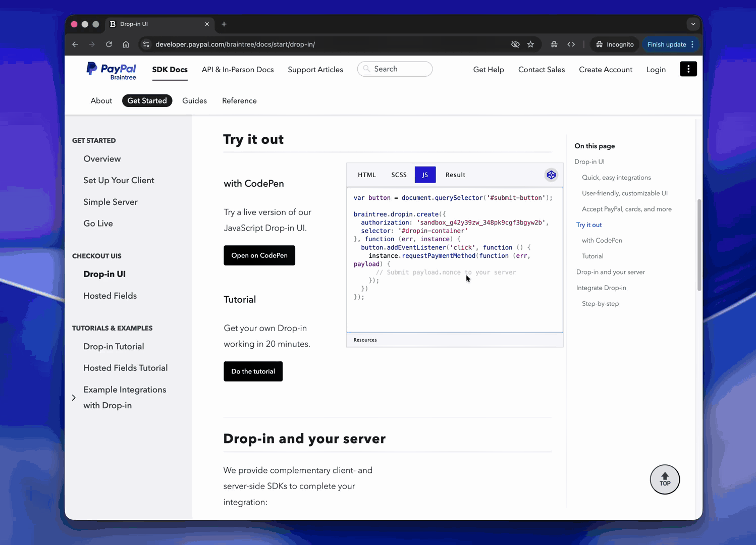
Task: Click the Login link
Action: (656, 70)
